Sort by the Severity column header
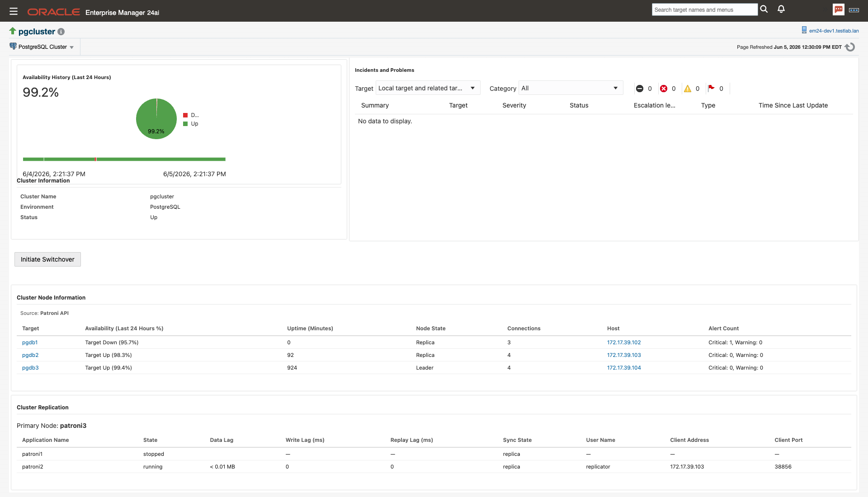The image size is (868, 497). [514, 105]
